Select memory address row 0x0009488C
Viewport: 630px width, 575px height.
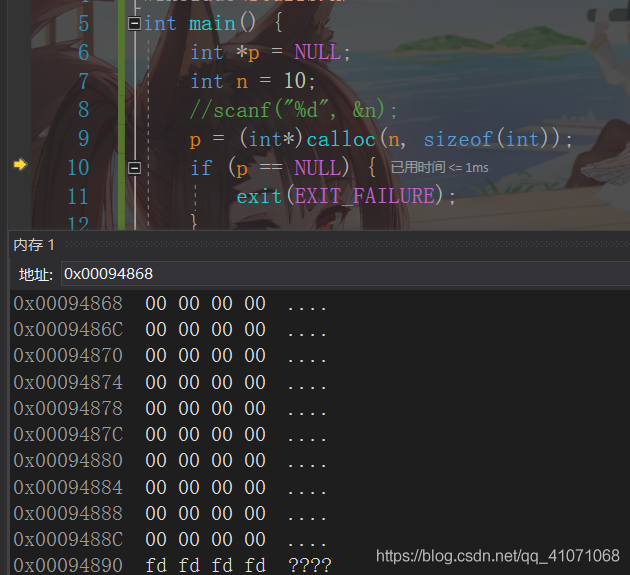click(x=170, y=540)
